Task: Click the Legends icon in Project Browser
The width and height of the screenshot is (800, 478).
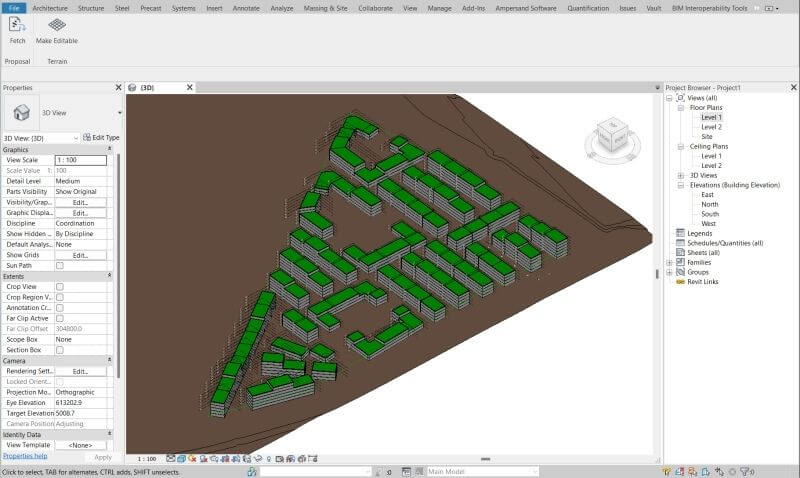Action: (680, 233)
